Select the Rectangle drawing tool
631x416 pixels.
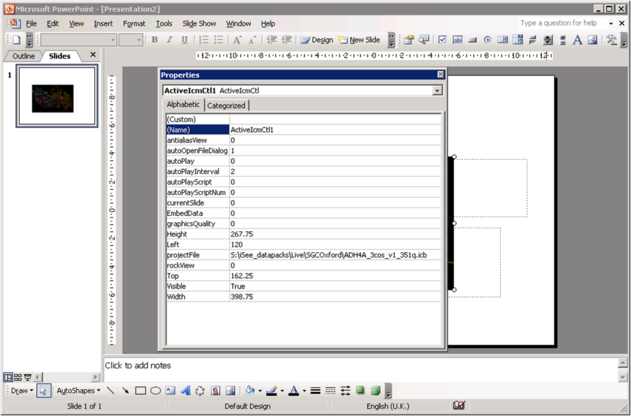(x=141, y=391)
